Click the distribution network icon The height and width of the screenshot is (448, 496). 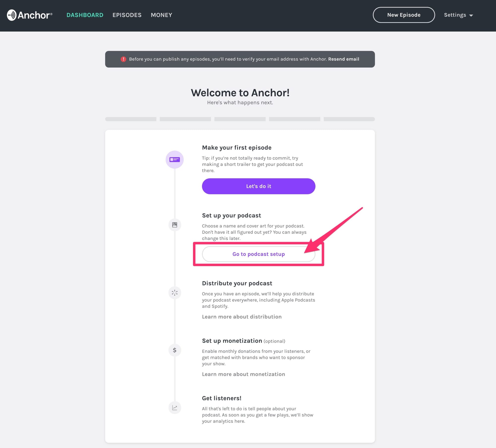[x=174, y=293]
